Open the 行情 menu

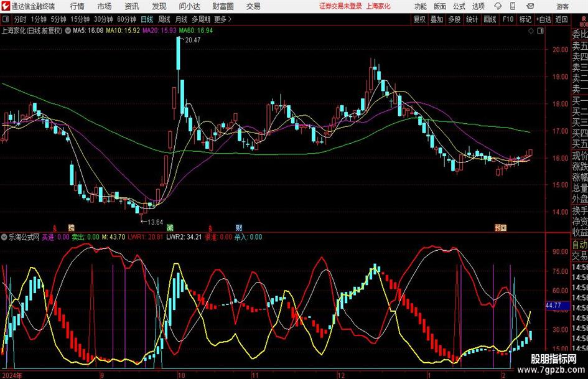[x=77, y=6]
